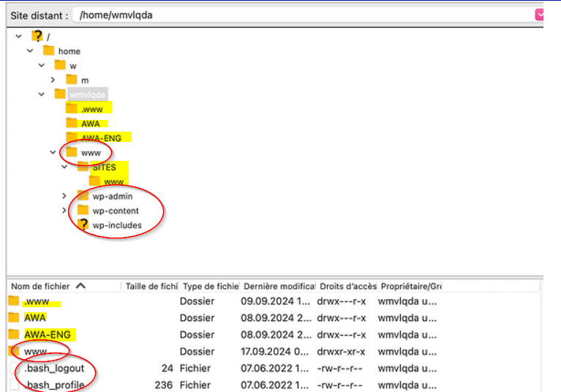Click the Droits d'accès column header
This screenshot has height=392, width=561.
click(347, 286)
